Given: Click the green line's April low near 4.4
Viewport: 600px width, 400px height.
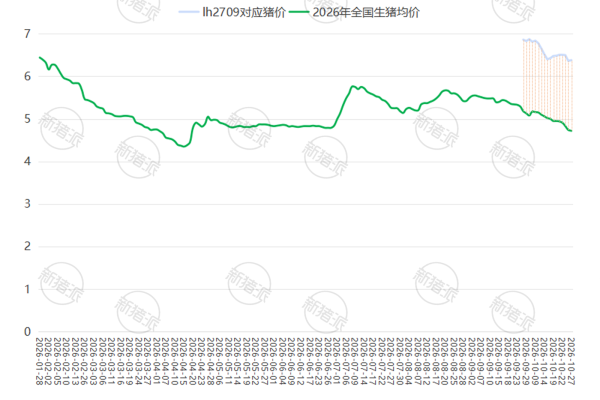Looking at the screenshot, I should pos(184,146).
